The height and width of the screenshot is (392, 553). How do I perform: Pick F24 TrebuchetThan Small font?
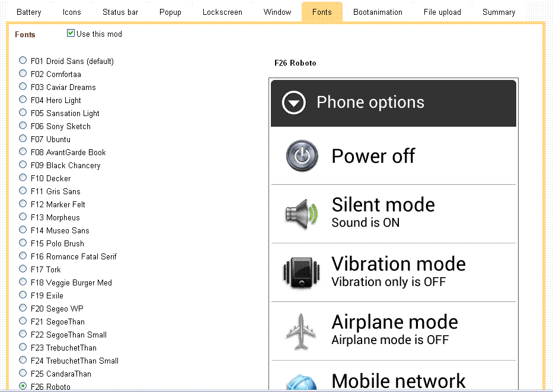[x=23, y=360]
